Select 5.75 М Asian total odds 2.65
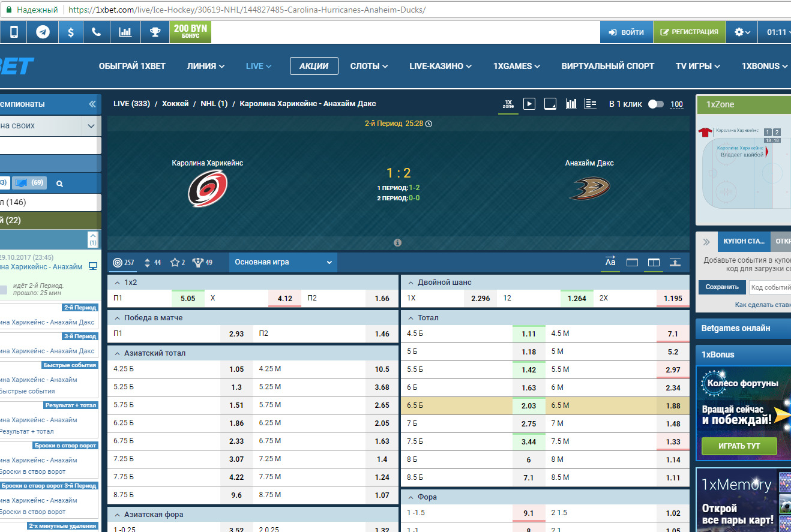This screenshot has width=791, height=532. (382, 405)
